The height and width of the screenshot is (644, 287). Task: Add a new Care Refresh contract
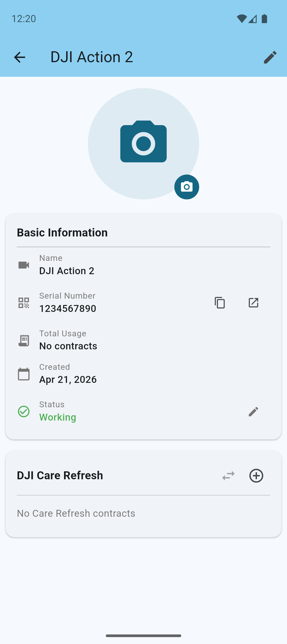[256, 476]
